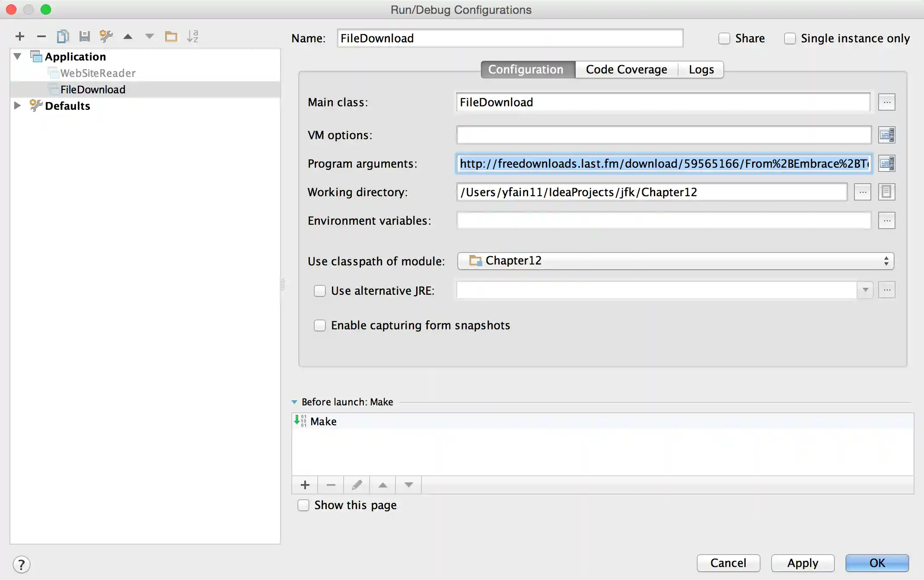Click the Apply button
924x580 pixels.
[803, 563]
